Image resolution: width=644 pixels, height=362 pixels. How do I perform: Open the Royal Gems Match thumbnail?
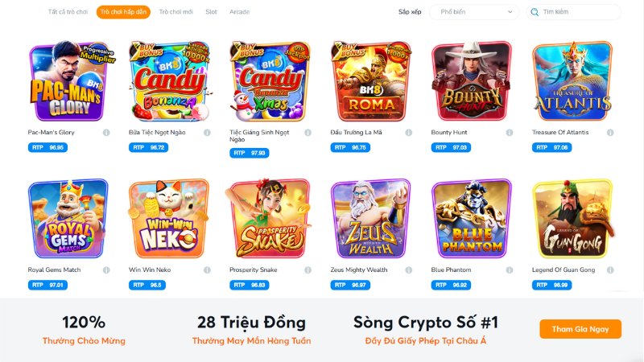[68, 219]
